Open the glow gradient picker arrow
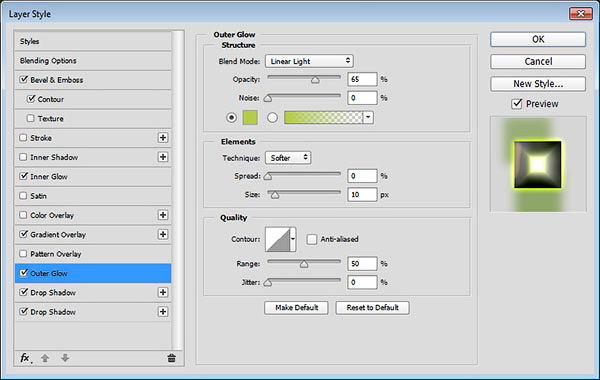 (x=368, y=117)
